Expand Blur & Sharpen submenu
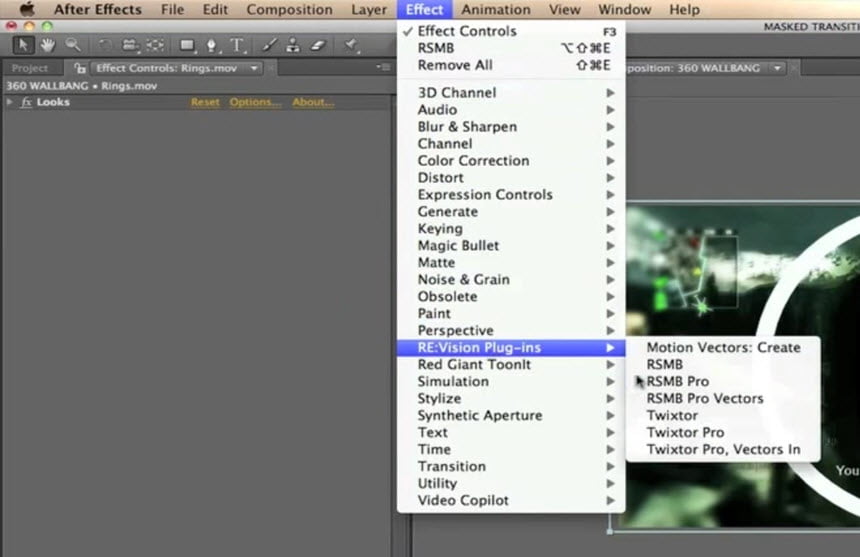Image resolution: width=860 pixels, height=557 pixels. click(x=511, y=127)
